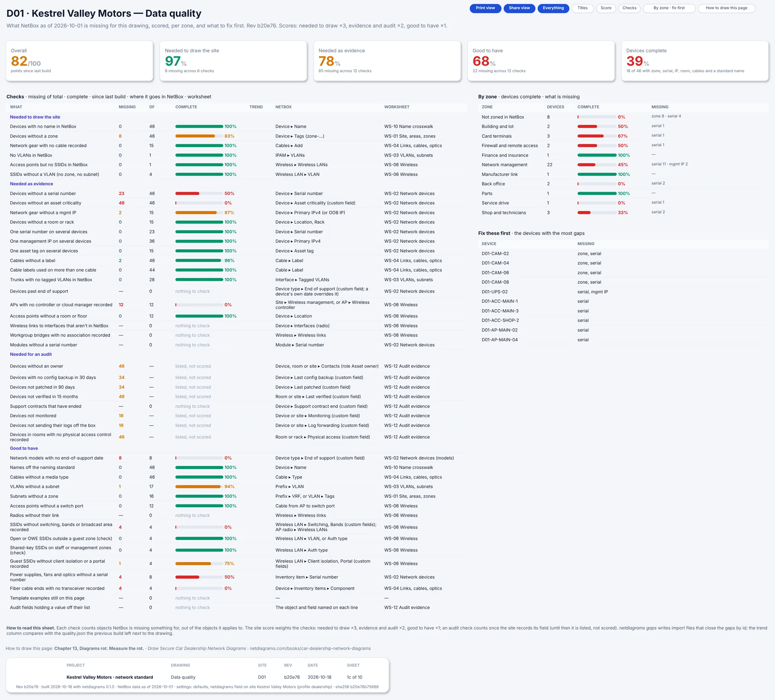Switch to the Score view
775x700 pixels.
(x=606, y=8)
